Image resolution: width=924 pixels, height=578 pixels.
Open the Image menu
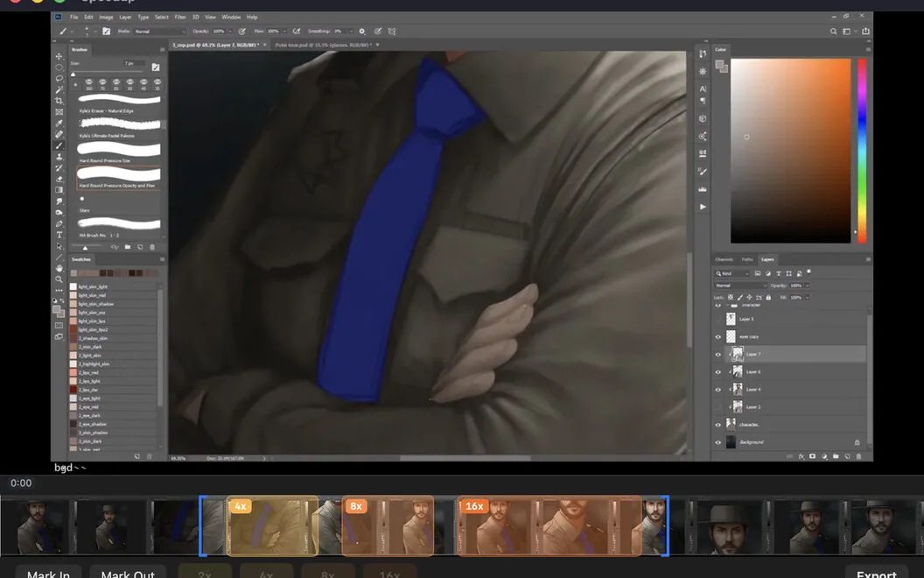pyautogui.click(x=106, y=18)
